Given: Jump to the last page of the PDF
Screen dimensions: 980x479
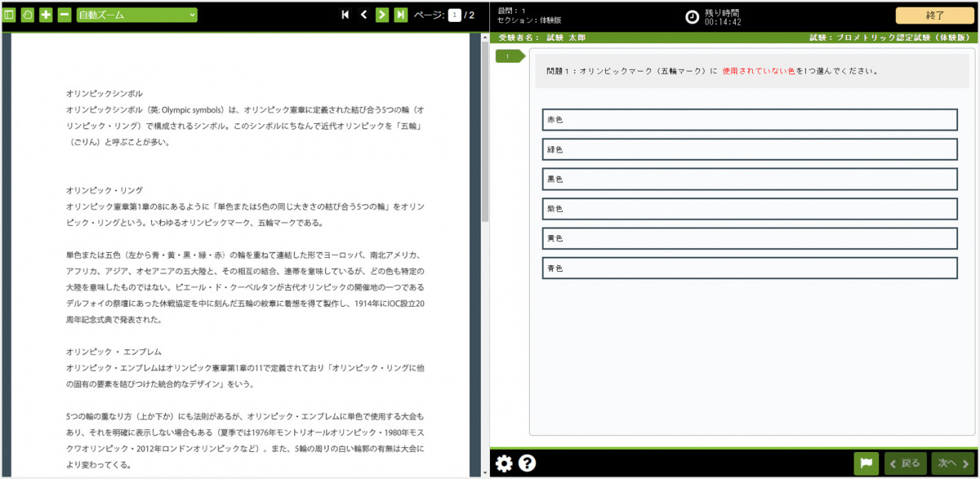Looking at the screenshot, I should (x=399, y=13).
